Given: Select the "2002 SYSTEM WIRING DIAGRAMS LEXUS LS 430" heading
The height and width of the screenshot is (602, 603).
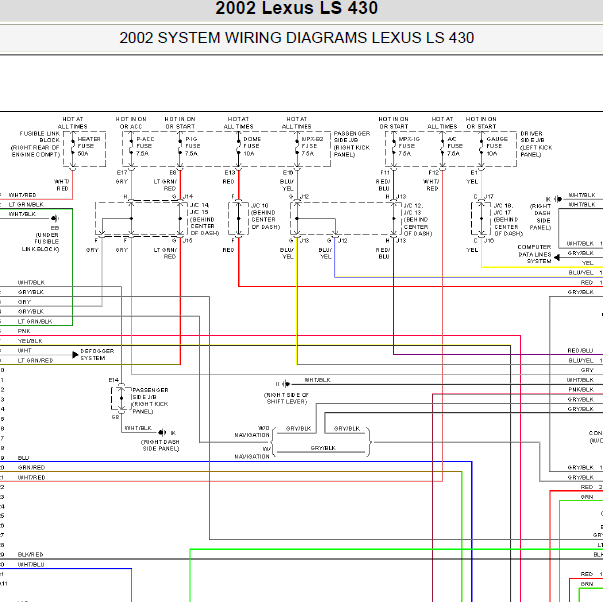Looking at the screenshot, I should [297, 38].
